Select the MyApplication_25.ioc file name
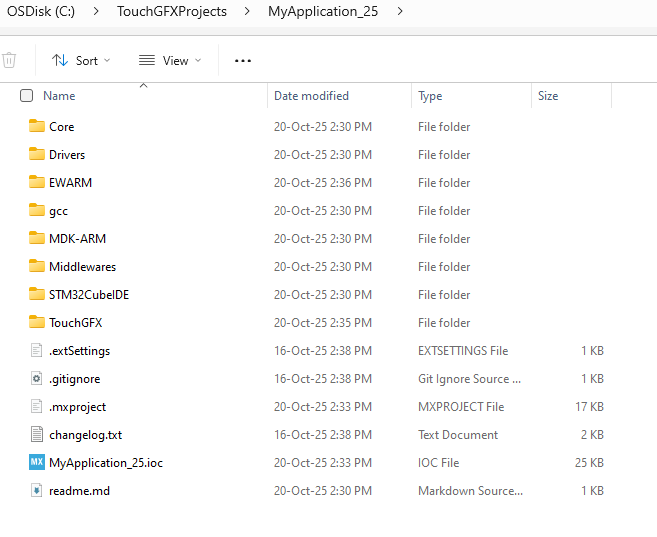 click(106, 463)
